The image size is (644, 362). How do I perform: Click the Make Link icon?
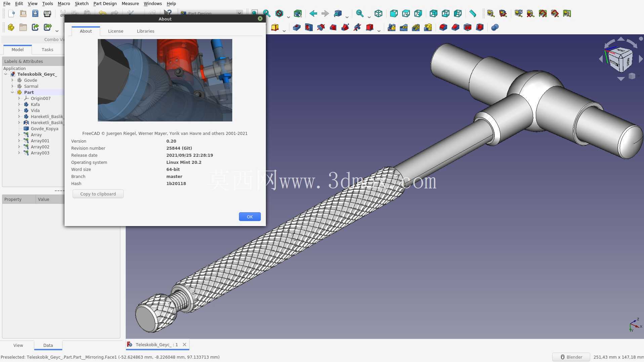(x=35, y=27)
